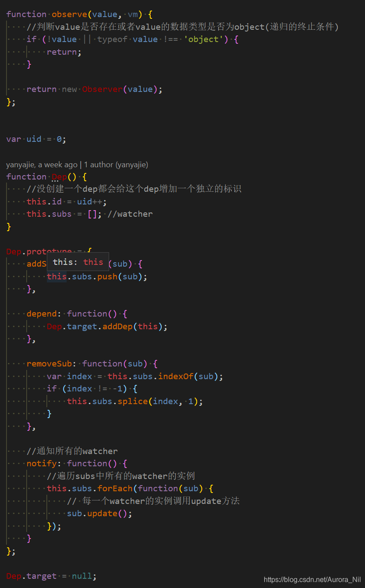This screenshot has height=588, width=365.
Task: Click the 'null' value in 'Dep.target = null'
Action: (82, 576)
